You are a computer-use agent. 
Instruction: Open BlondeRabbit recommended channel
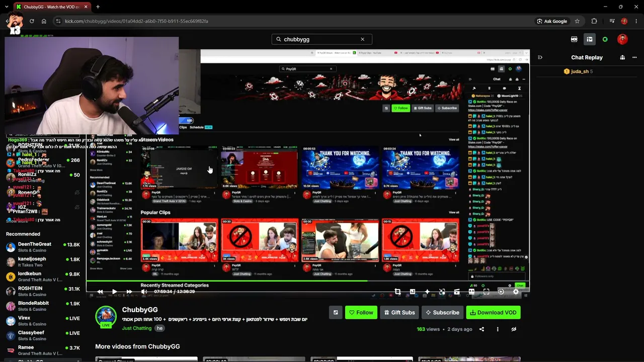coord(43,306)
